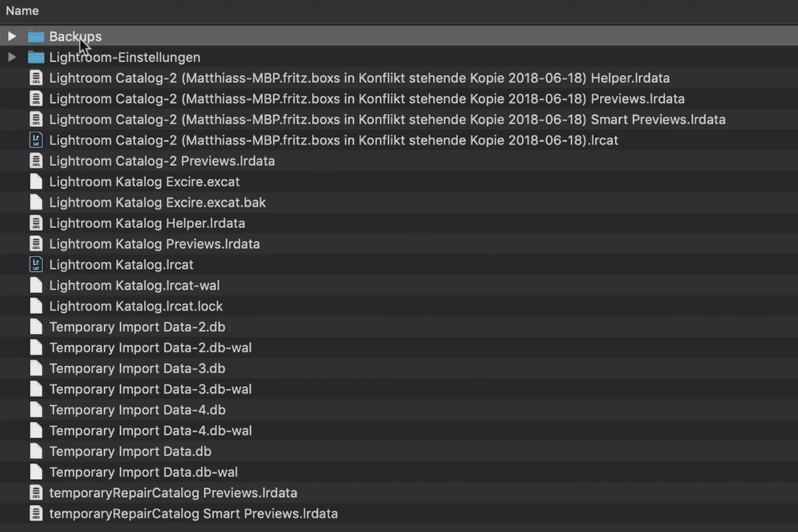Image resolution: width=798 pixels, height=532 pixels.
Task: Click the Lightroom-Einstellungen folder icon
Action: tap(36, 57)
